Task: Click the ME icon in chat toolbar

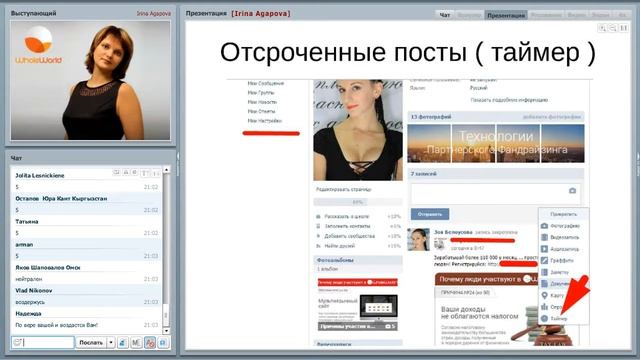Action: click(x=136, y=343)
